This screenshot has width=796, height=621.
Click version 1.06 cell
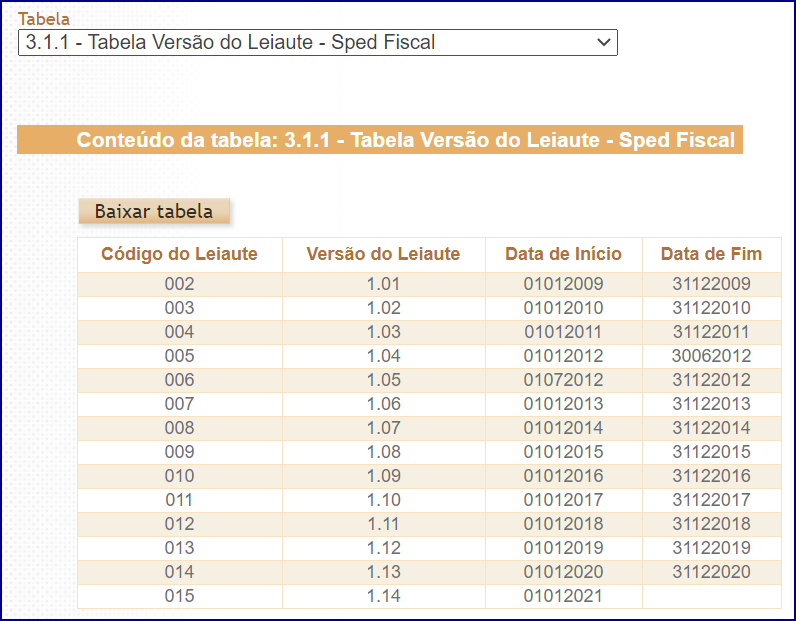[384, 404]
